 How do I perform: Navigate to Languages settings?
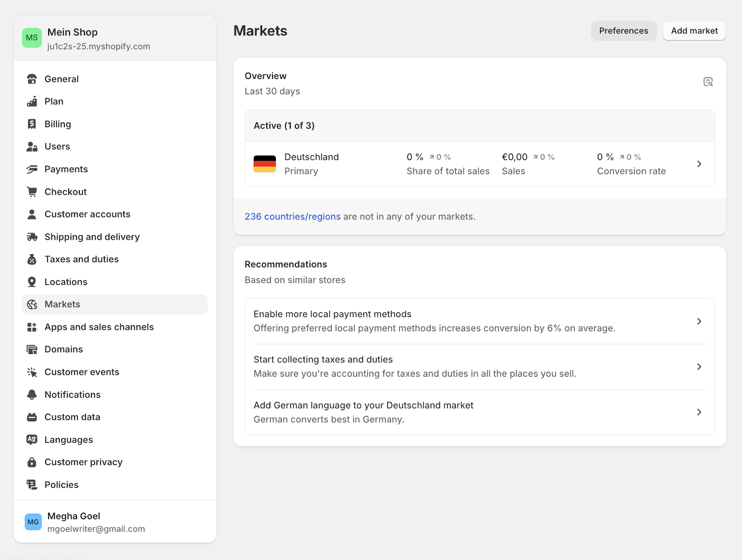click(x=115, y=440)
